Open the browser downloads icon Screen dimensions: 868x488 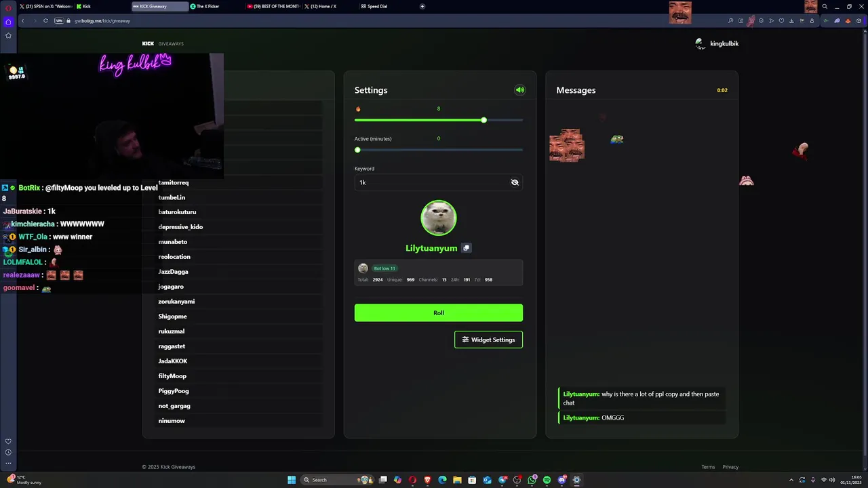[x=791, y=21]
